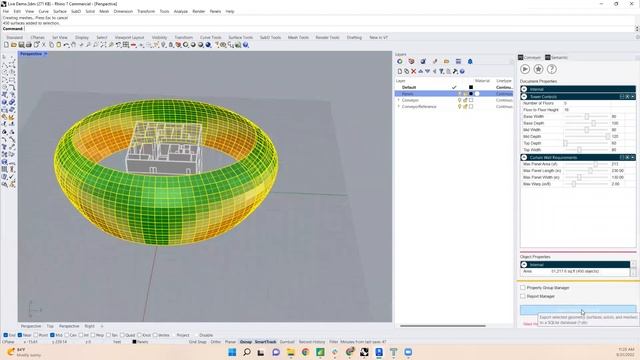This screenshot has width=640, height=360.
Task: Toggle the Point osnap checkbox
Action: [36, 335]
